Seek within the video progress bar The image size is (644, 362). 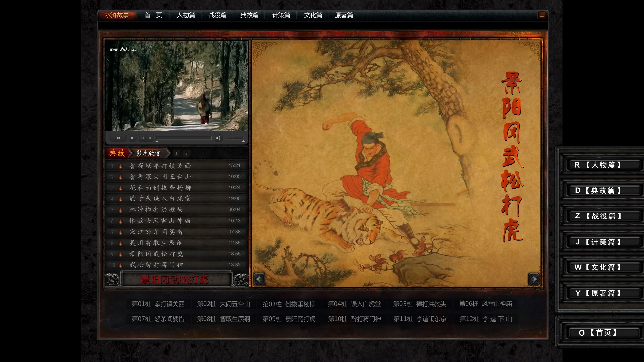pos(184,138)
